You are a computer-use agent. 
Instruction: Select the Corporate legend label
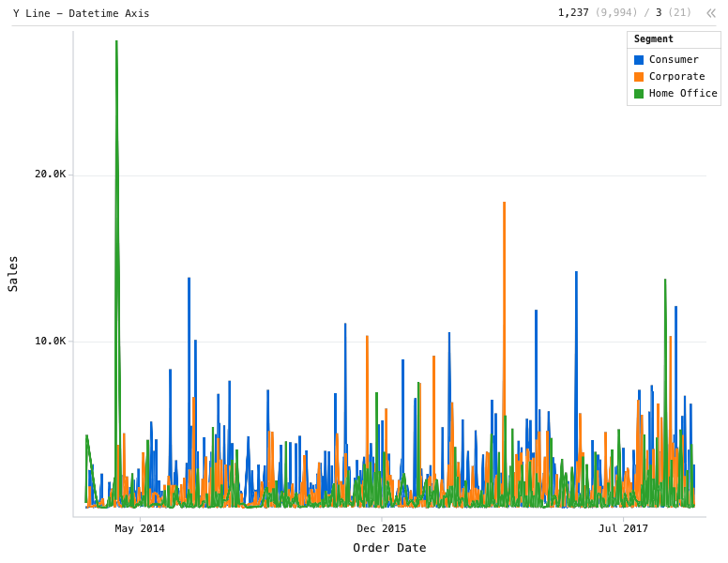point(677,76)
